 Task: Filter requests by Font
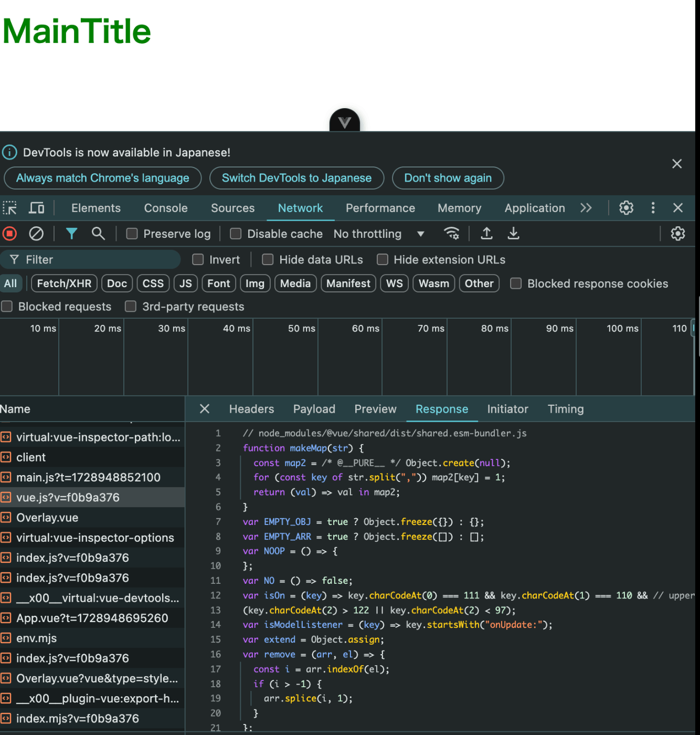coord(219,283)
